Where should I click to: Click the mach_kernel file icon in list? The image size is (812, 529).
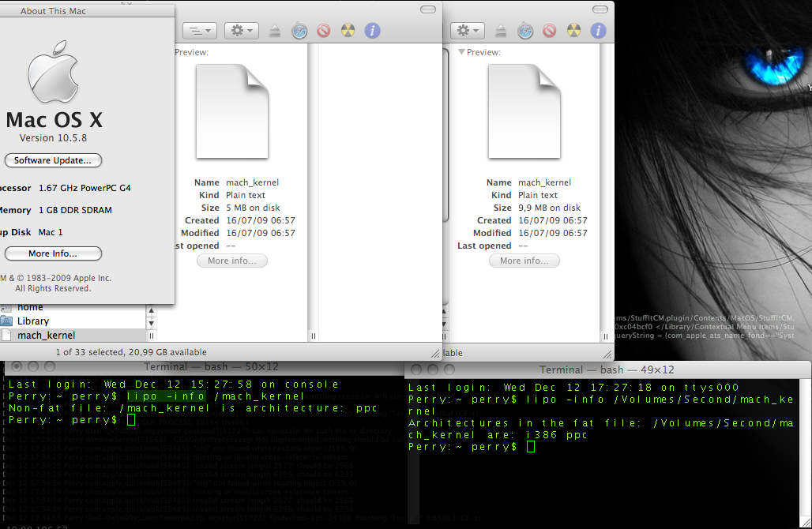(x=6, y=336)
